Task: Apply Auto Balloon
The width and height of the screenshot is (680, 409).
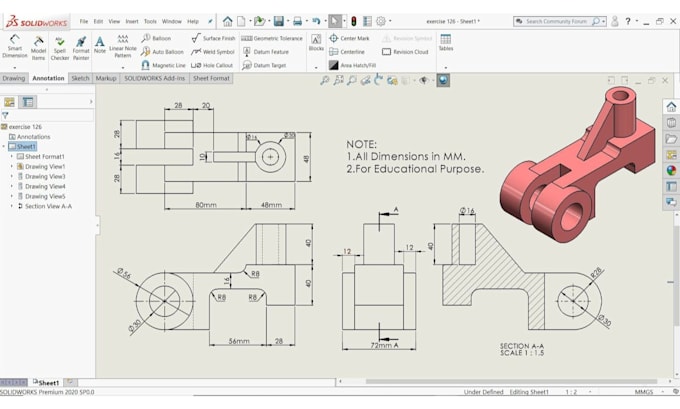Action: (163, 52)
